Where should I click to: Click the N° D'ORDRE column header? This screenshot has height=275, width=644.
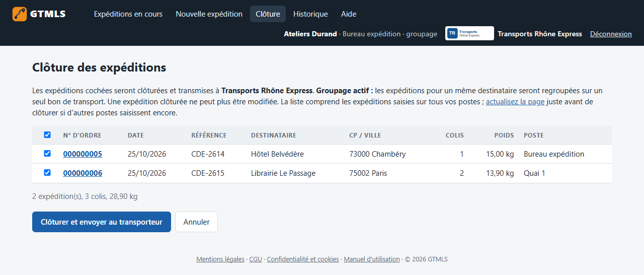pyautogui.click(x=83, y=135)
